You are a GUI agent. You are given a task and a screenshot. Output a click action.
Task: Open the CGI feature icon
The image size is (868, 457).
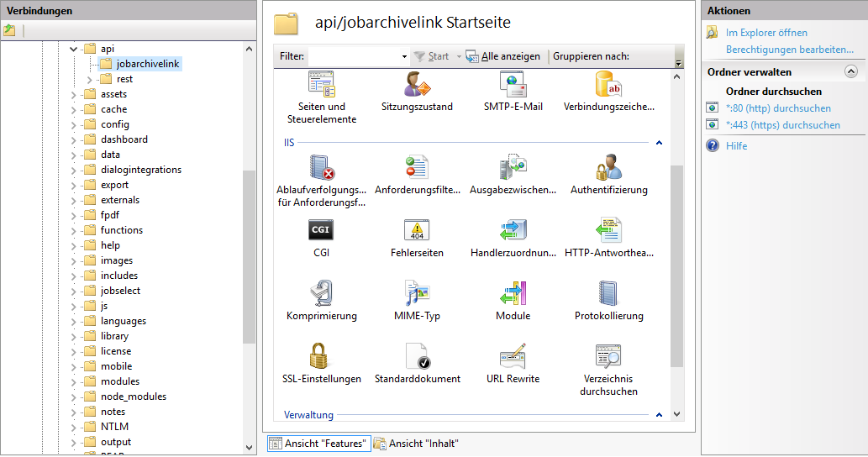coord(321,230)
